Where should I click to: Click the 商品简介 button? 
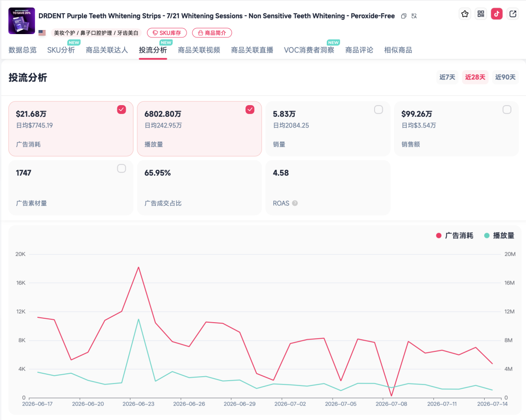(212, 33)
